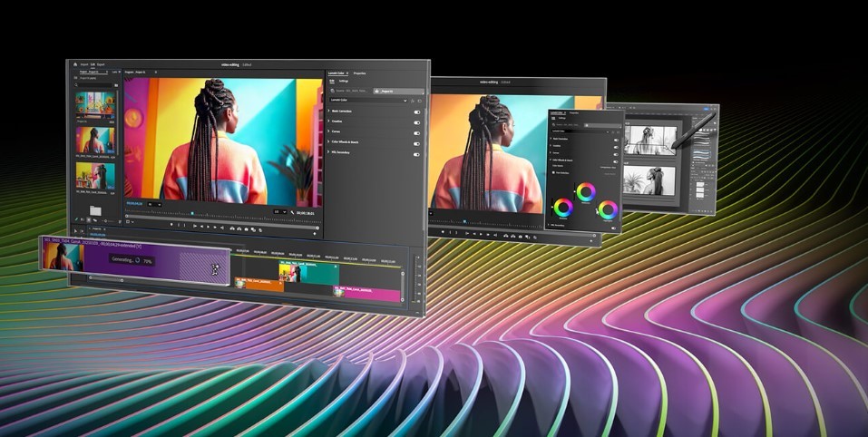This screenshot has width=868, height=437.
Task: Select the teal clip on the timeline
Action: click(309, 273)
